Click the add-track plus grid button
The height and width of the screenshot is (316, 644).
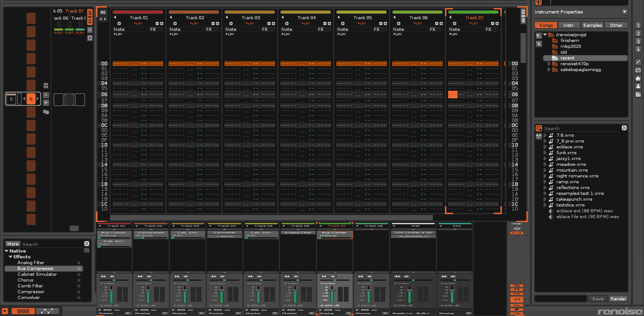[517, 299]
